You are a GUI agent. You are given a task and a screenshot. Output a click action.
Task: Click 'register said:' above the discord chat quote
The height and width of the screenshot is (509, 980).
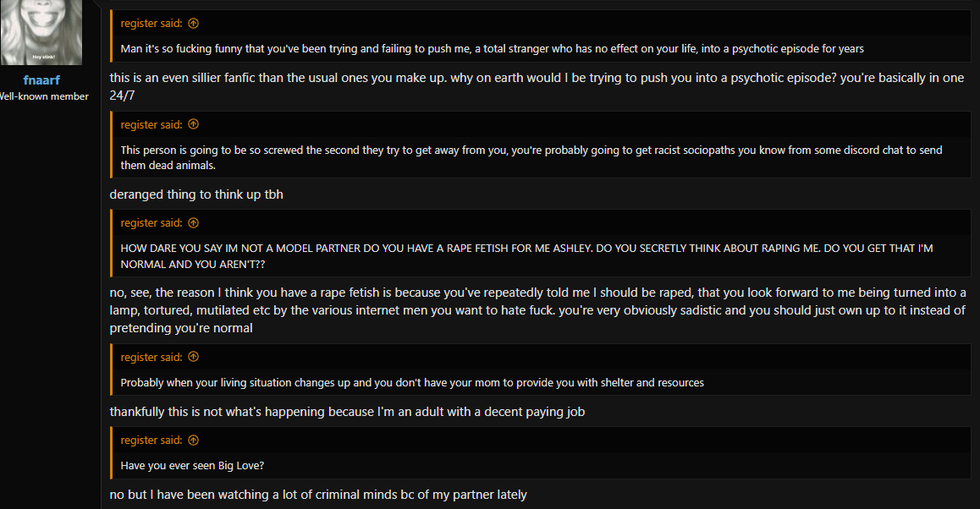pos(151,124)
